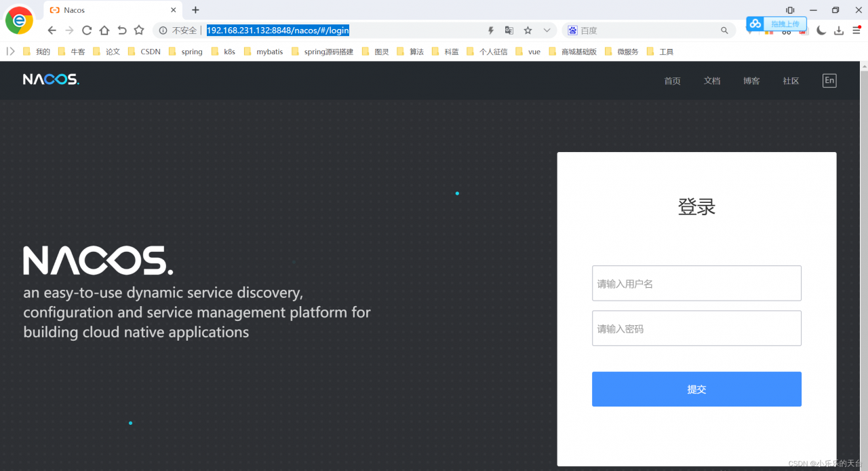Click the 登录 heading text
Image resolution: width=868 pixels, height=471 pixels.
(x=696, y=206)
